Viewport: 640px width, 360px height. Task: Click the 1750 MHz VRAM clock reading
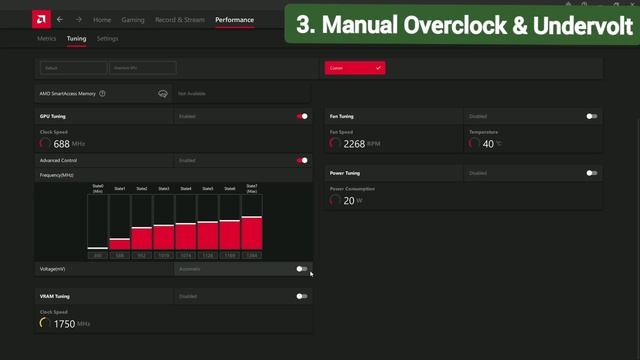[x=72, y=324]
